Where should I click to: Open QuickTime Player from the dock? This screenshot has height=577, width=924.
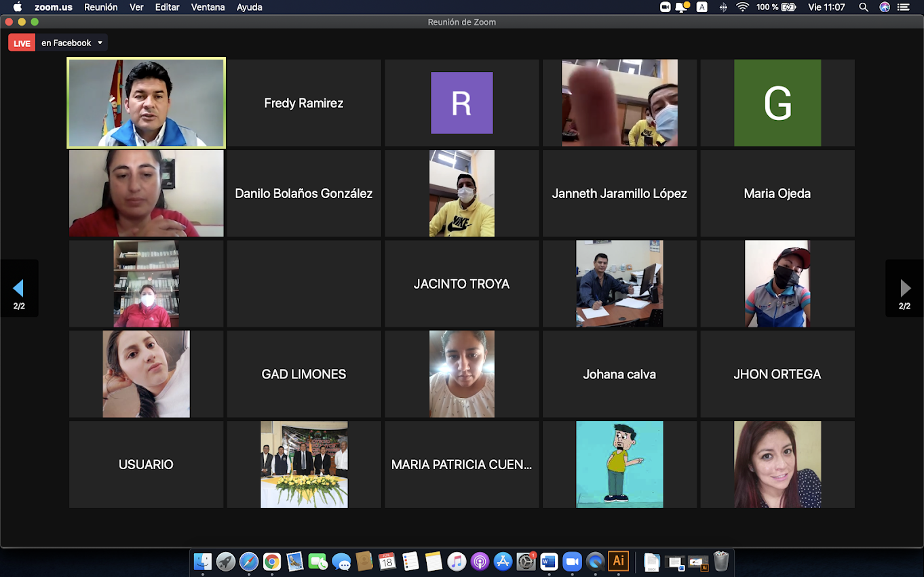coord(595,561)
